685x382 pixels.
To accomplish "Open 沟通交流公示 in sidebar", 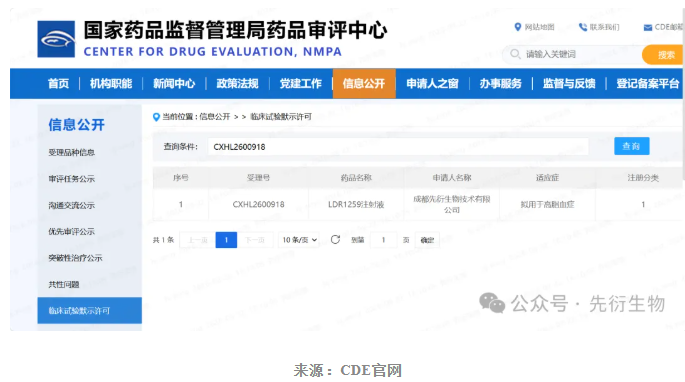I will pyautogui.click(x=72, y=205).
